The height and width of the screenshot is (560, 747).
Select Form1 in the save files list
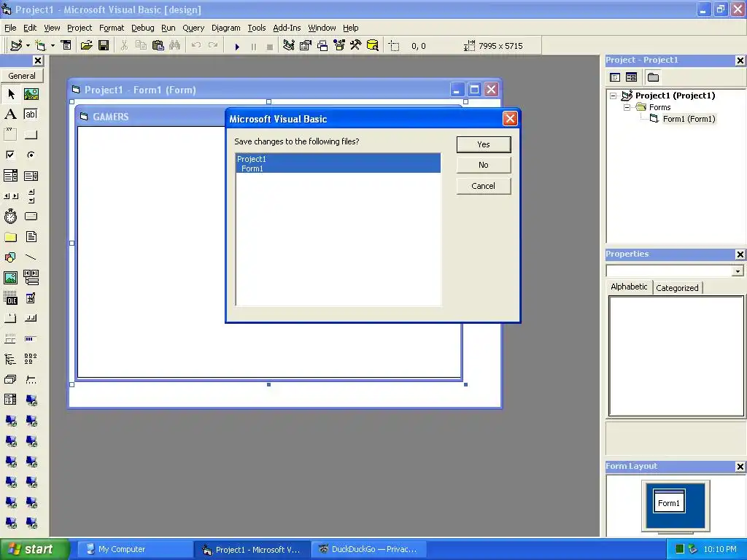(338, 168)
